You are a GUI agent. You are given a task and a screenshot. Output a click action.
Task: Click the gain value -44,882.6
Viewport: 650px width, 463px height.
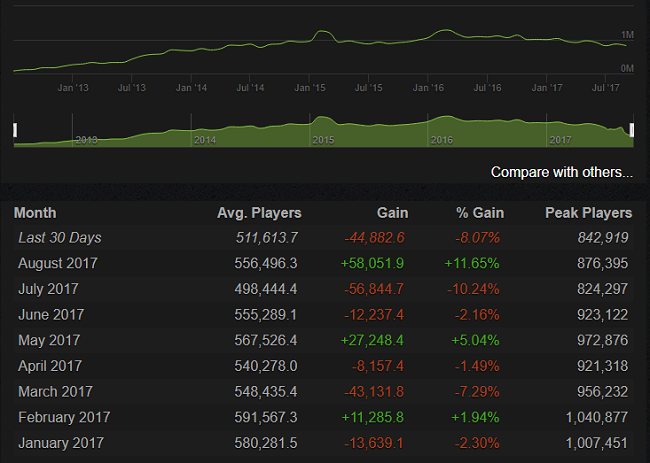374,238
